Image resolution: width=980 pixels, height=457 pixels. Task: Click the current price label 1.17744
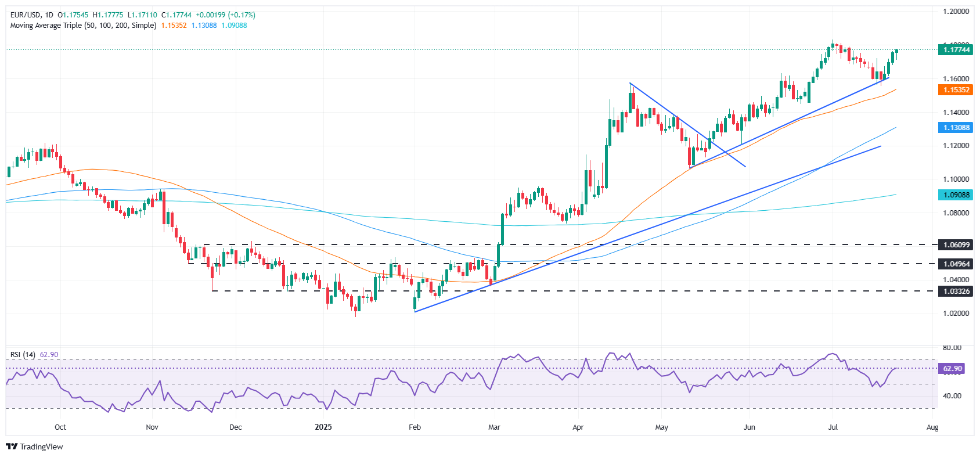[x=956, y=50]
